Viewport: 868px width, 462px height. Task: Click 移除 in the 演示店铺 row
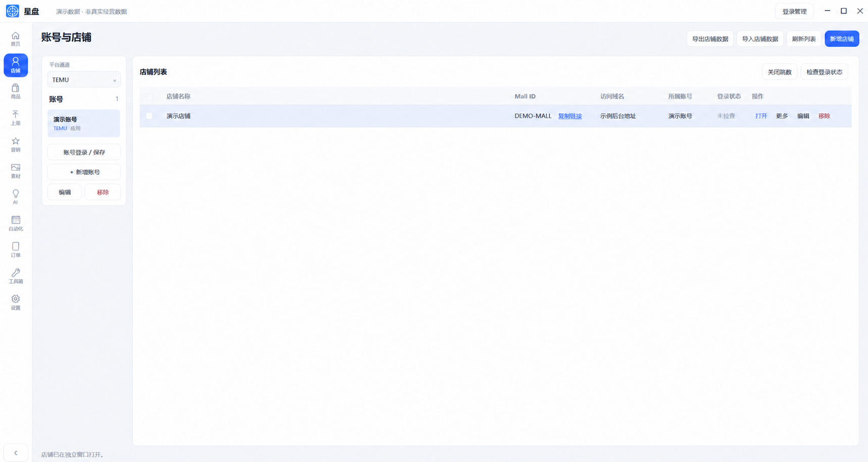[x=825, y=116]
